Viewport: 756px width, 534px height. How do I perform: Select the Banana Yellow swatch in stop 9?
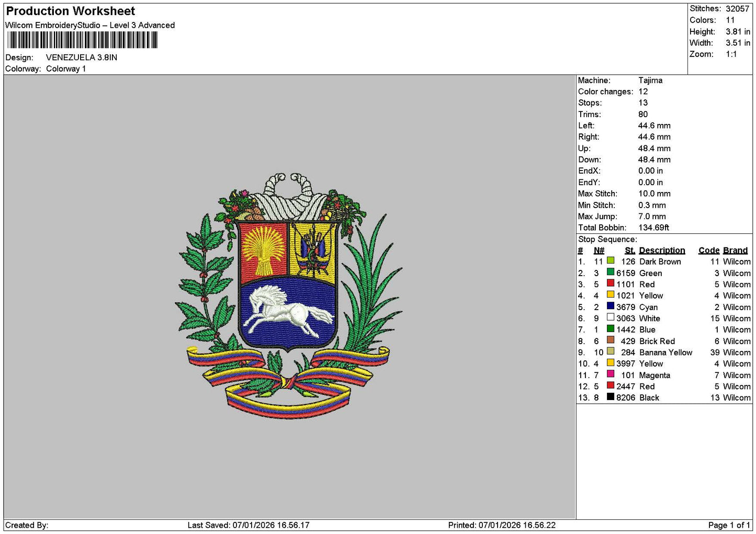tap(611, 351)
